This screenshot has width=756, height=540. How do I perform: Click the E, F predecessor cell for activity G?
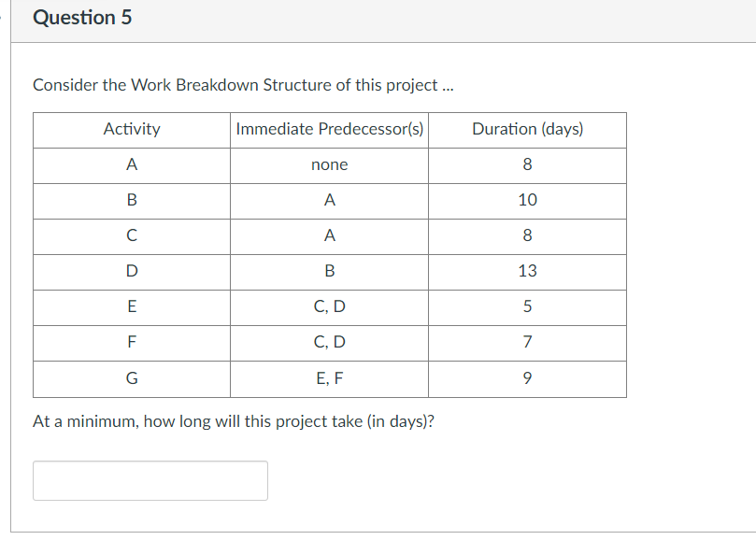pyautogui.click(x=328, y=378)
